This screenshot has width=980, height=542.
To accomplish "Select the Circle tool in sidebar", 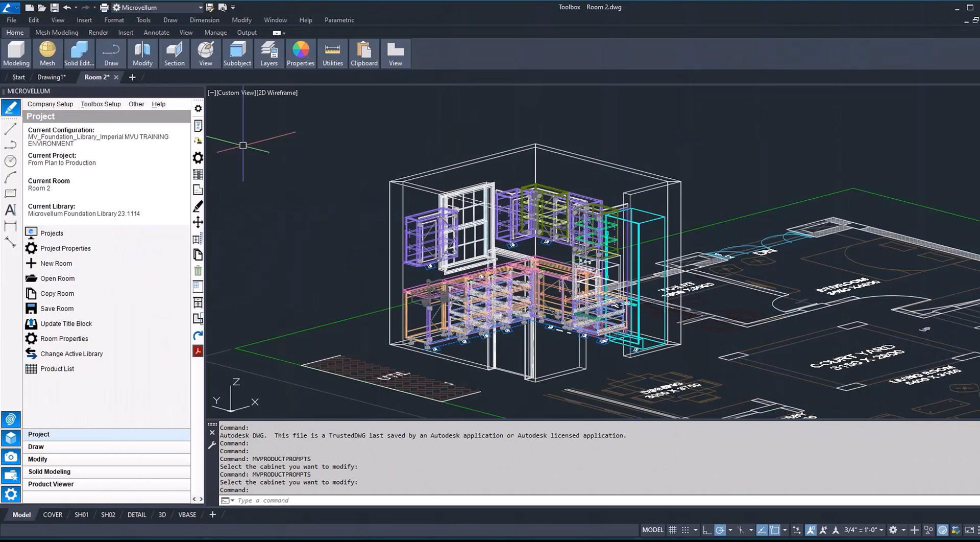I will tap(10, 161).
